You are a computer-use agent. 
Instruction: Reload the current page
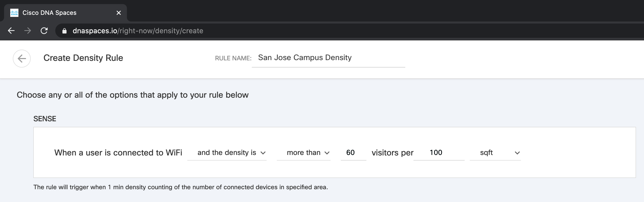point(44,31)
